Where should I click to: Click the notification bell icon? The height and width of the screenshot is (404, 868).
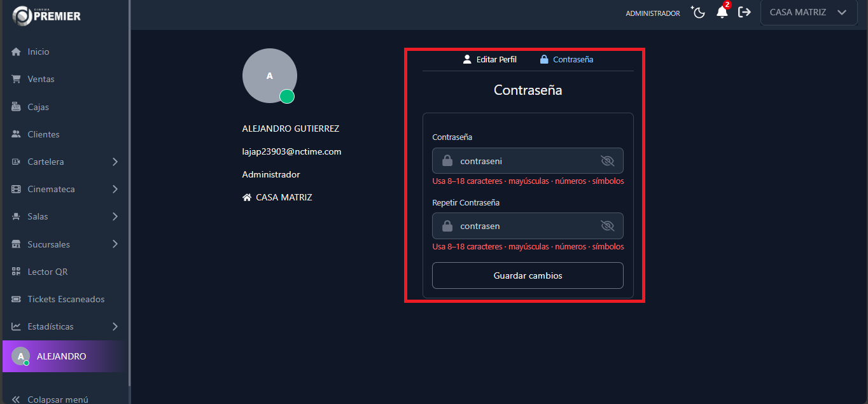722,13
